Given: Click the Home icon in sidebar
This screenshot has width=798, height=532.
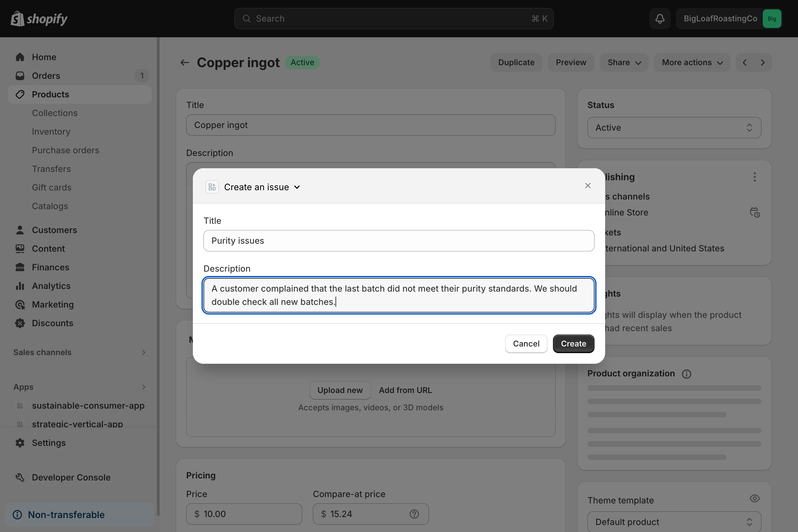Looking at the screenshot, I should coord(20,57).
